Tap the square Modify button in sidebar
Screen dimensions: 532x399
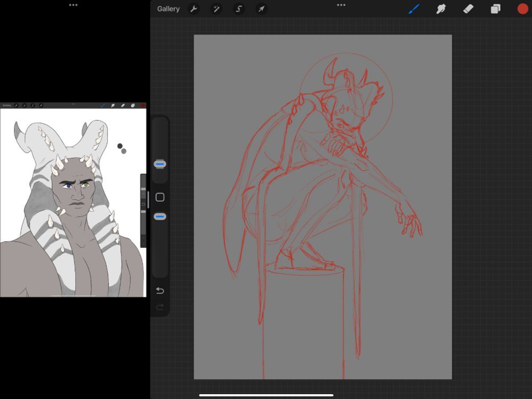pos(160,197)
